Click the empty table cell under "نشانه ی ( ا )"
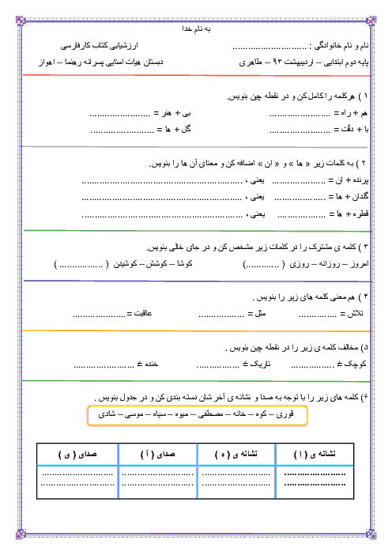Viewport: 392px width, 555px height. [315, 481]
